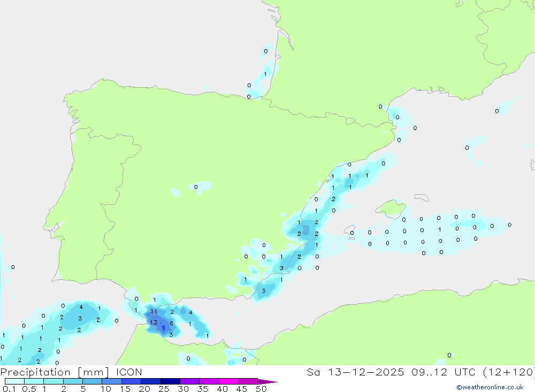Click the "35" legend scale label

[x=203, y=389]
